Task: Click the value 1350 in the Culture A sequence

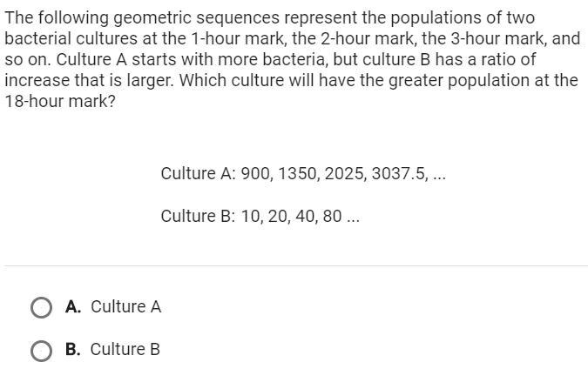Action: [x=297, y=174]
